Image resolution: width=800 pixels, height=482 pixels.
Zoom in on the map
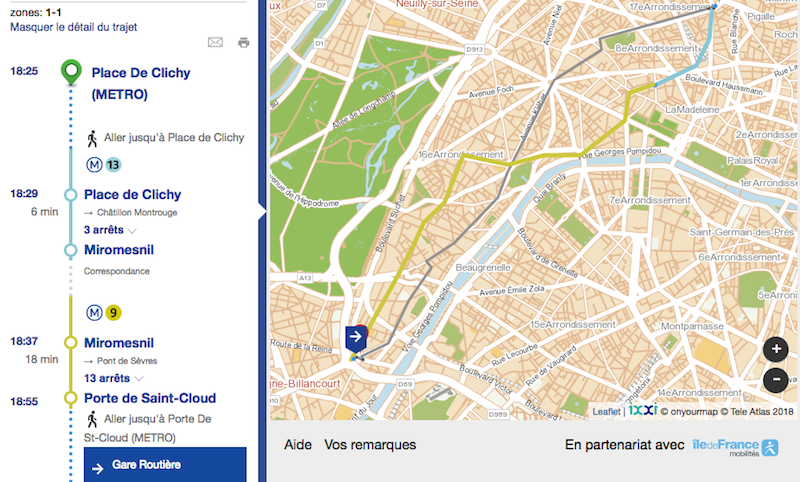pyautogui.click(x=776, y=350)
